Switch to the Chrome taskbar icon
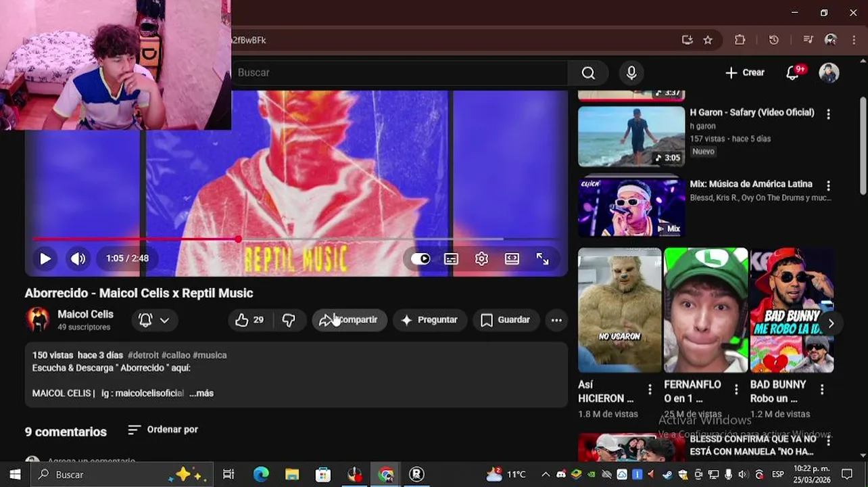The height and width of the screenshot is (487, 868). coord(386,475)
